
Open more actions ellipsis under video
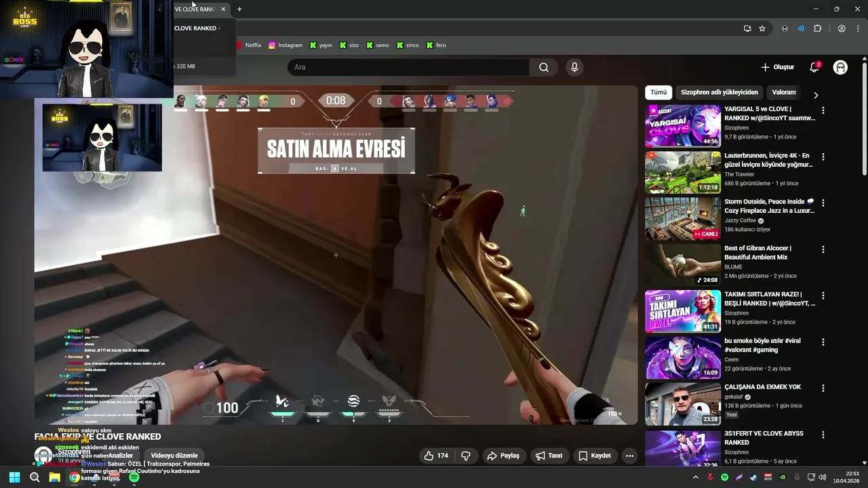pyautogui.click(x=629, y=455)
